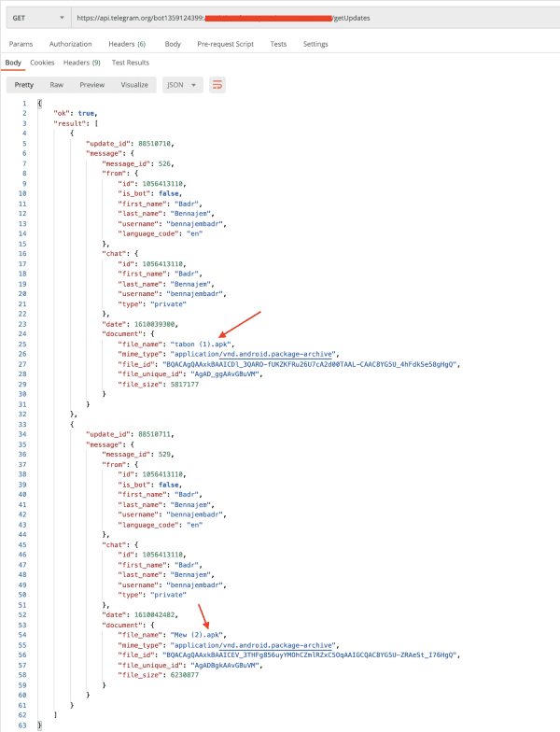
Task: Click the file_id value on line 27
Action: click(x=309, y=364)
